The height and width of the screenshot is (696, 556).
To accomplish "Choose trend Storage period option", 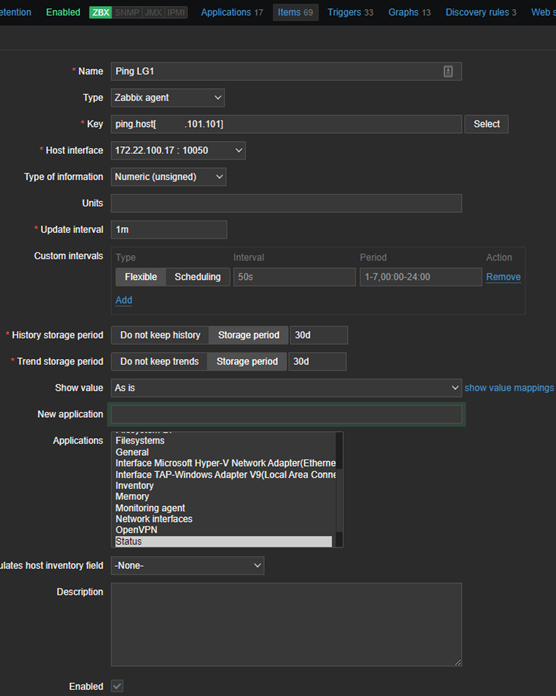I will click(247, 361).
